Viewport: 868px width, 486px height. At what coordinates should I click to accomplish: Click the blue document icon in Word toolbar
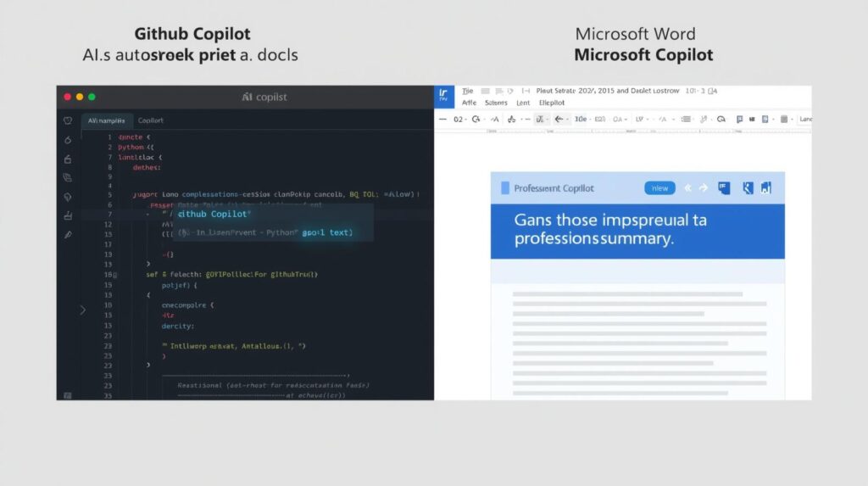pos(765,119)
